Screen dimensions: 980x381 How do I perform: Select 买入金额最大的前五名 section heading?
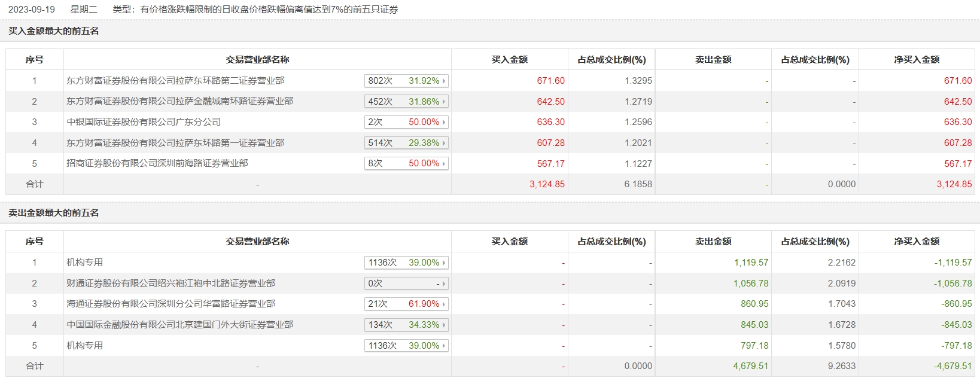point(54,31)
